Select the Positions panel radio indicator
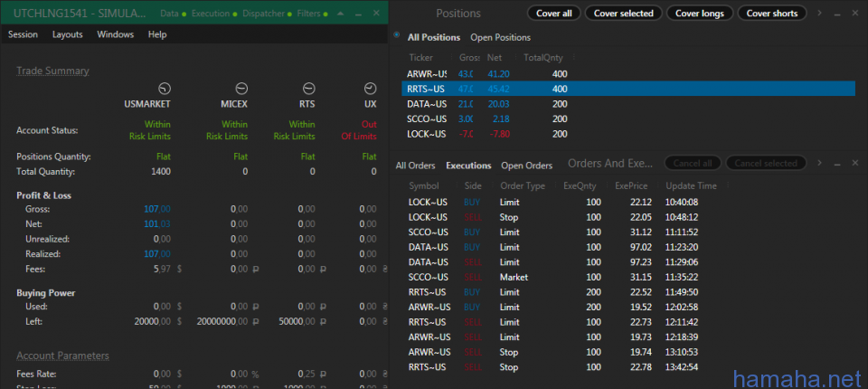The height and width of the screenshot is (389, 868). pyautogui.click(x=396, y=35)
